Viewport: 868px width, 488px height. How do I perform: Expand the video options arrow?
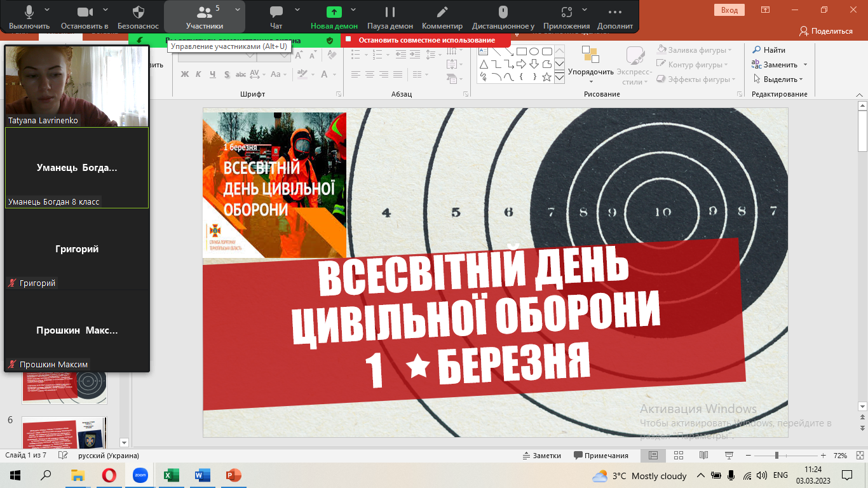click(105, 10)
